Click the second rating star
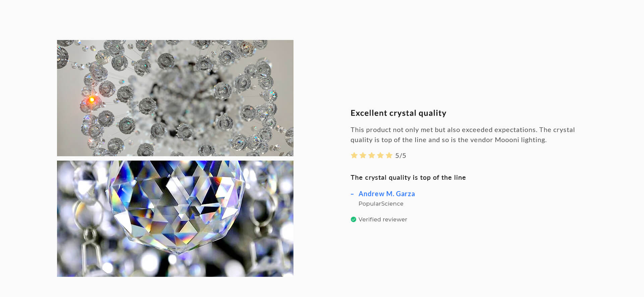 click(363, 155)
